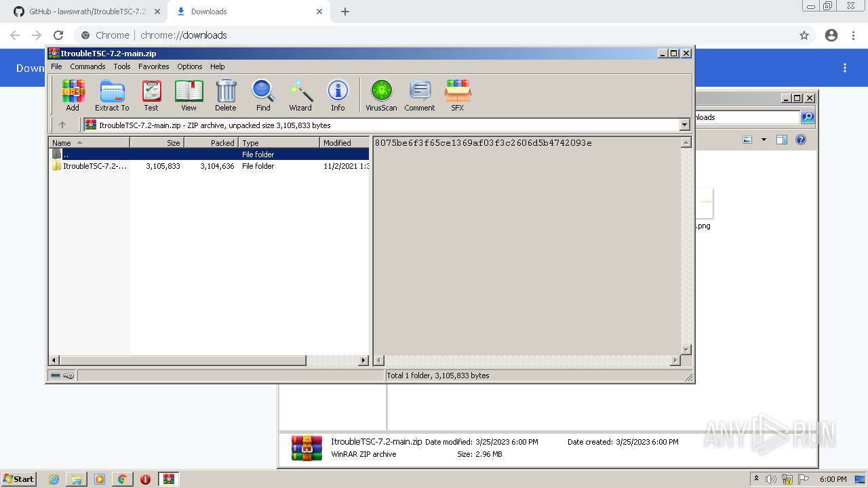Launch the Wizard tool
868x488 pixels.
click(x=300, y=95)
